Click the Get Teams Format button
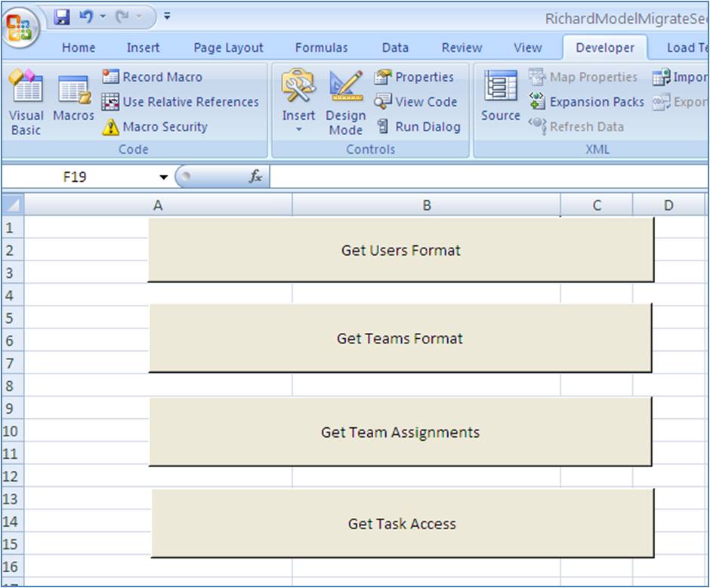The image size is (710, 588). pos(400,338)
